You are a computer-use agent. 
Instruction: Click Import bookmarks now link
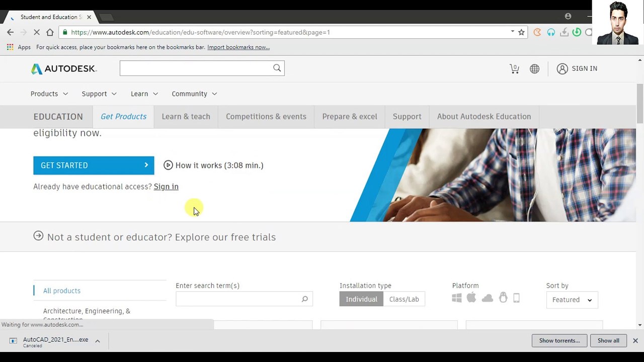tap(238, 47)
